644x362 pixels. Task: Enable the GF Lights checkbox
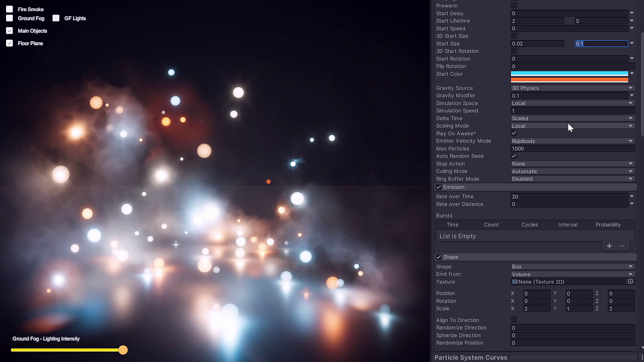(x=56, y=18)
